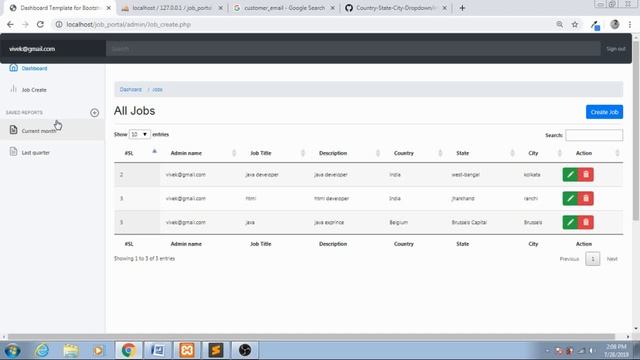Open the browser zoom magnifier icon
The image size is (640, 360).
click(560, 24)
